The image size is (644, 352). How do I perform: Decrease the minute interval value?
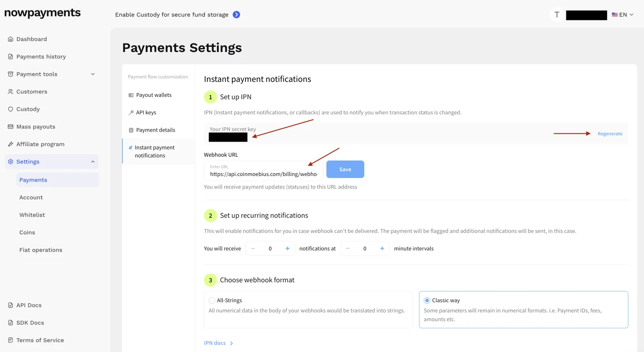(x=348, y=248)
